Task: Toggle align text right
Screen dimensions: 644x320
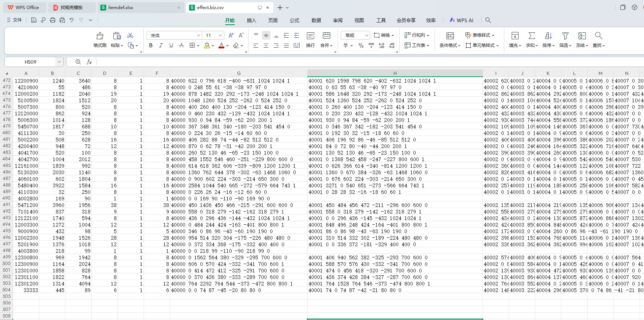Action: click(276, 45)
